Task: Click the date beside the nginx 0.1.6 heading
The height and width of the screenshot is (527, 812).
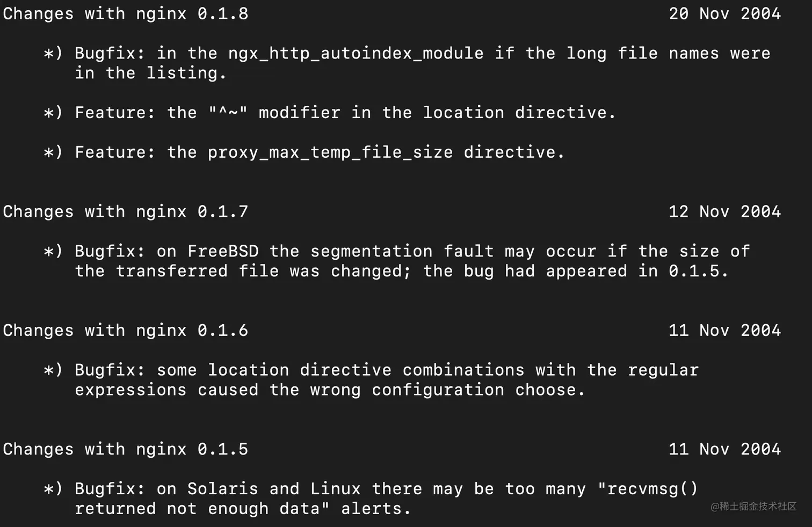Action: click(724, 330)
